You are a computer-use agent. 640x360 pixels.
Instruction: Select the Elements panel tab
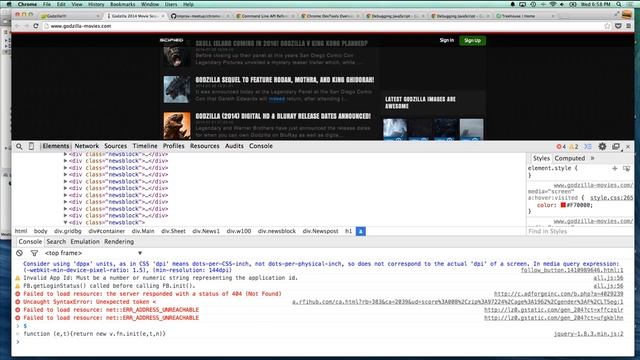[56, 146]
